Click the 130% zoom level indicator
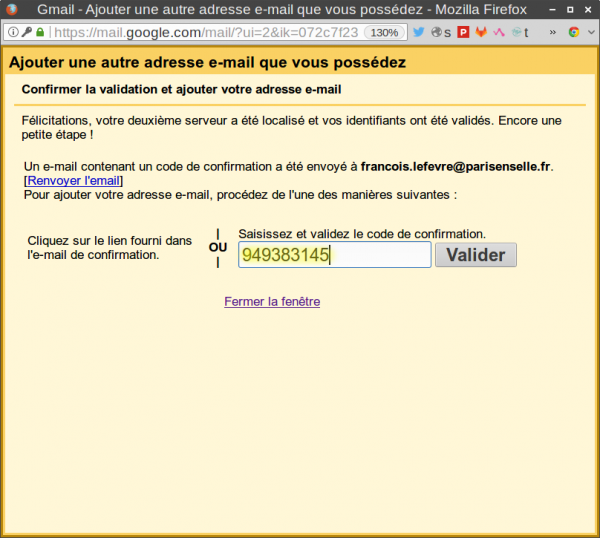The image size is (600, 538). click(x=385, y=32)
